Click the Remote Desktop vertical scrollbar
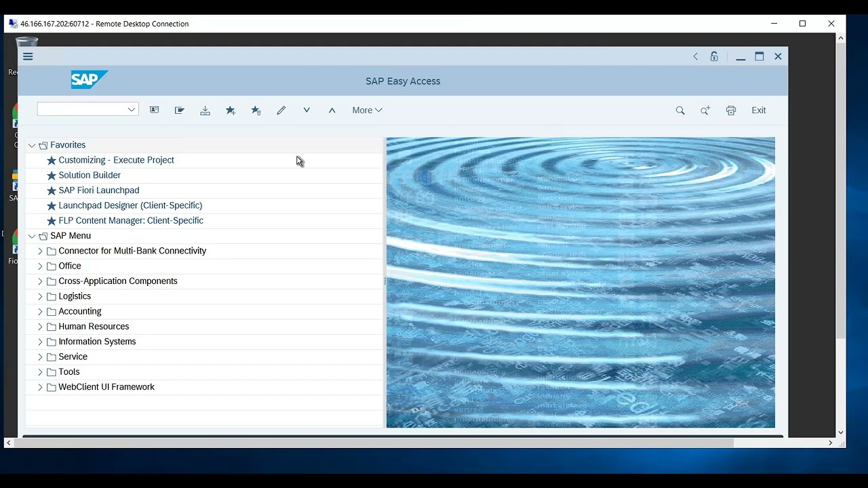Screen dimensions: 868x488 (x=841, y=190)
